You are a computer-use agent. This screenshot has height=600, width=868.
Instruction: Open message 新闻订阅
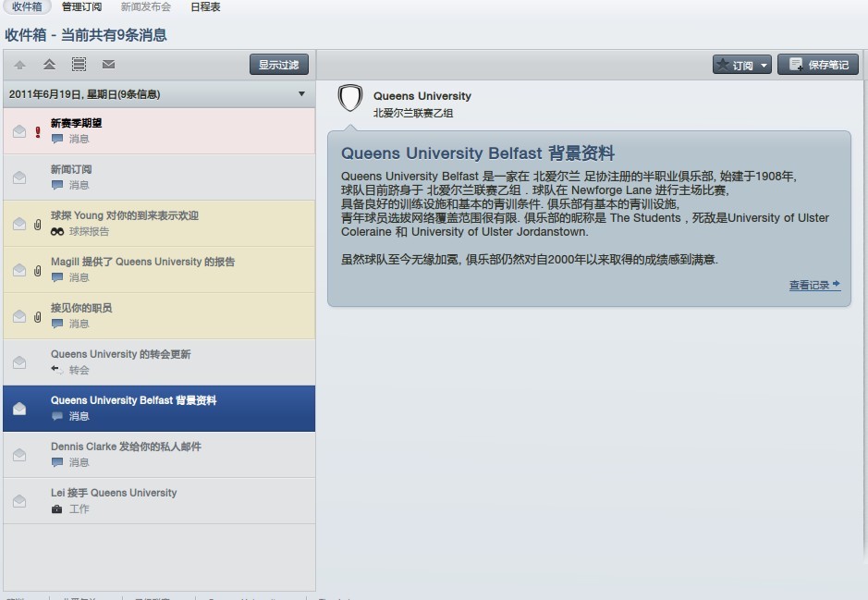tap(159, 178)
